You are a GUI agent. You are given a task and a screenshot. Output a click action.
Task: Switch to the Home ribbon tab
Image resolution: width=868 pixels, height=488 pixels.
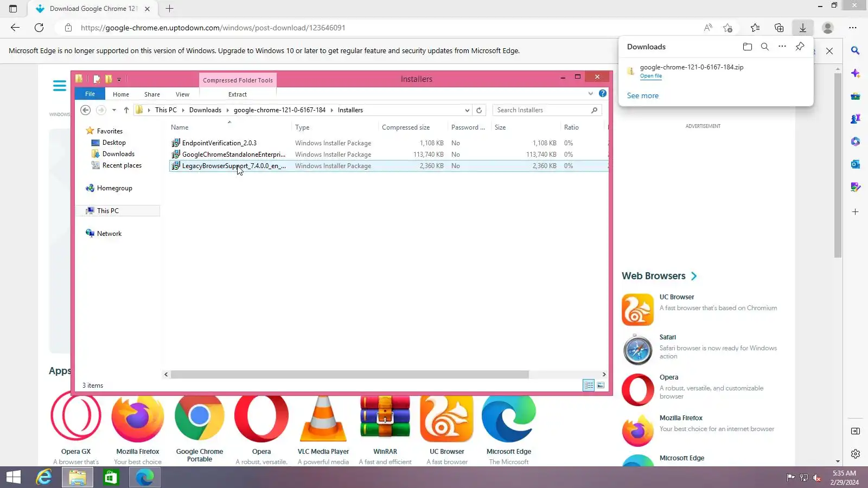[121, 94]
